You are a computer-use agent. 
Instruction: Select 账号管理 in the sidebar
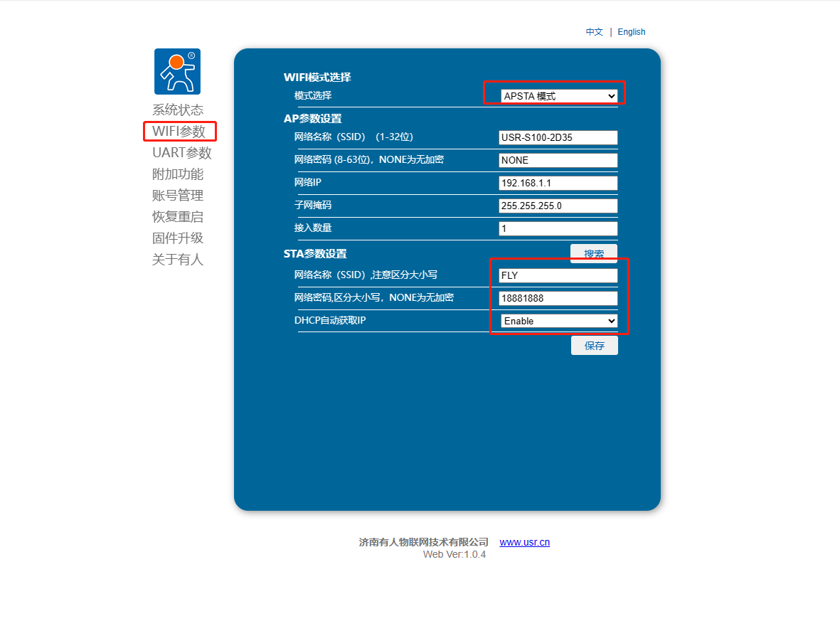[x=178, y=196]
